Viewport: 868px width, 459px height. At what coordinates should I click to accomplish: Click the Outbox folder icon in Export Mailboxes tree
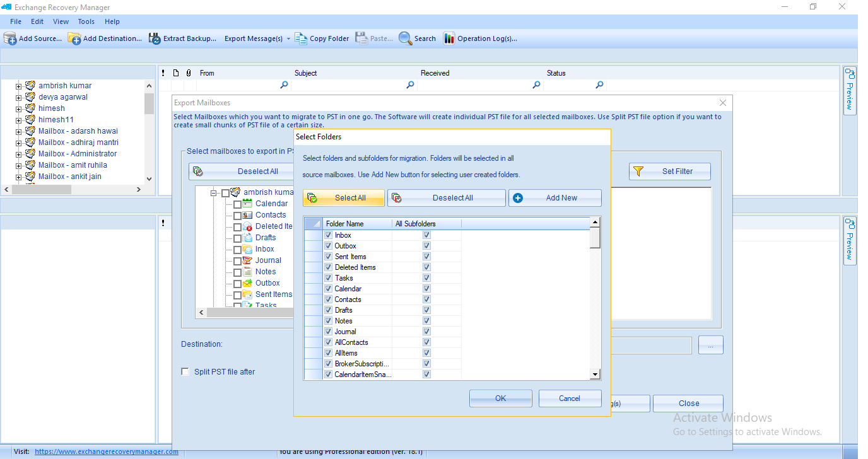click(x=247, y=283)
